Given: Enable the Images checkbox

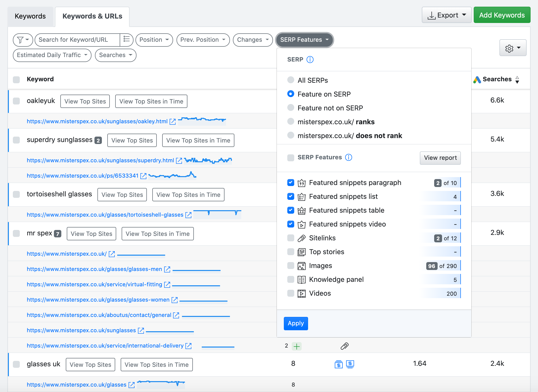Looking at the screenshot, I should click(x=291, y=266).
